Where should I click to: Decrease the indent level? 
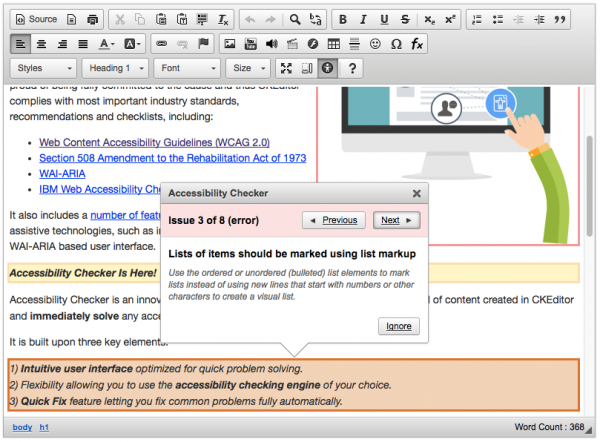[518, 19]
